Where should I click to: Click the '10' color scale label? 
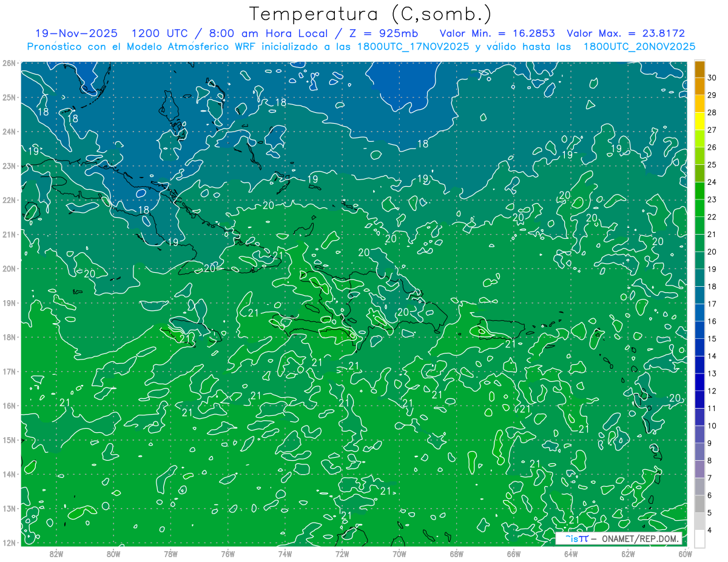click(x=712, y=426)
